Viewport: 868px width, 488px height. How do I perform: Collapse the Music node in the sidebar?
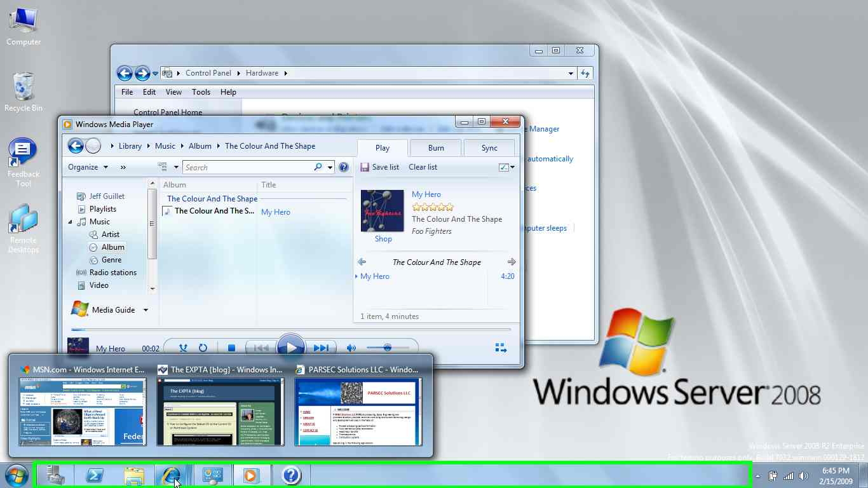(71, 221)
